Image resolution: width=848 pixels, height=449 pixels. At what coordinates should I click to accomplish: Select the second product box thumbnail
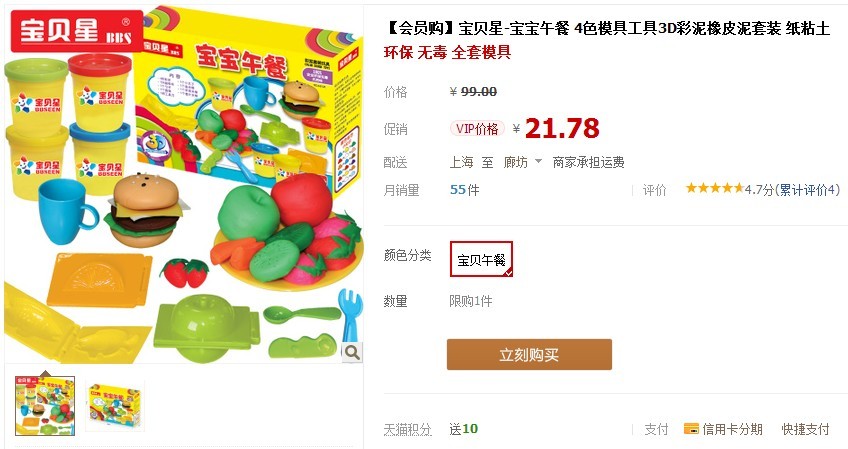115,407
